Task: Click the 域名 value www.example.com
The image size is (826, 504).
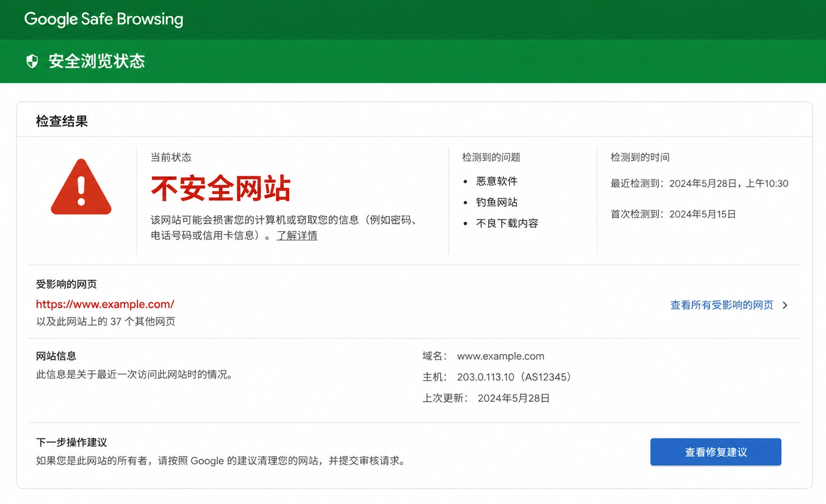Action: click(501, 356)
